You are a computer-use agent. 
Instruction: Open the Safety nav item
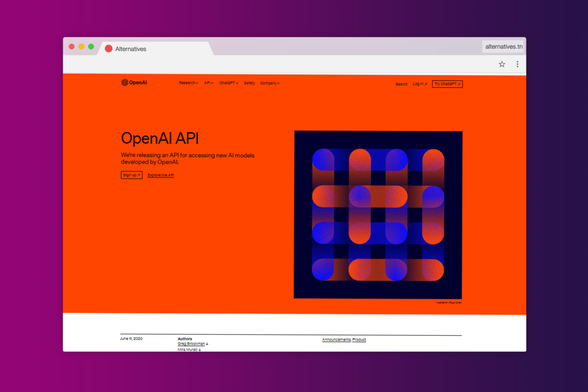[x=249, y=83]
